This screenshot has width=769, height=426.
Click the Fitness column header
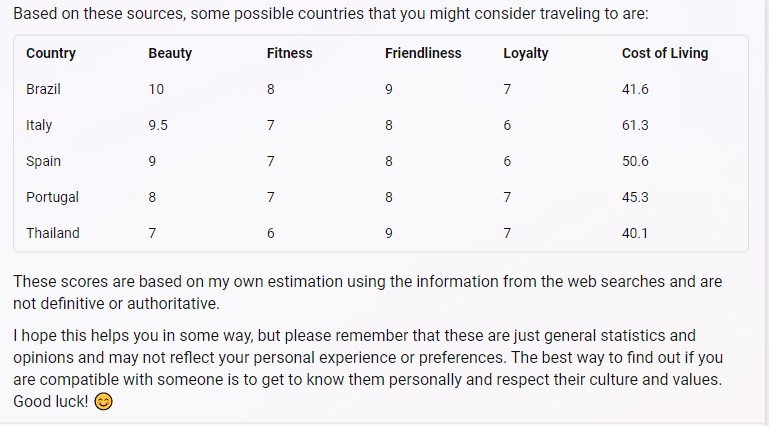[x=289, y=53]
